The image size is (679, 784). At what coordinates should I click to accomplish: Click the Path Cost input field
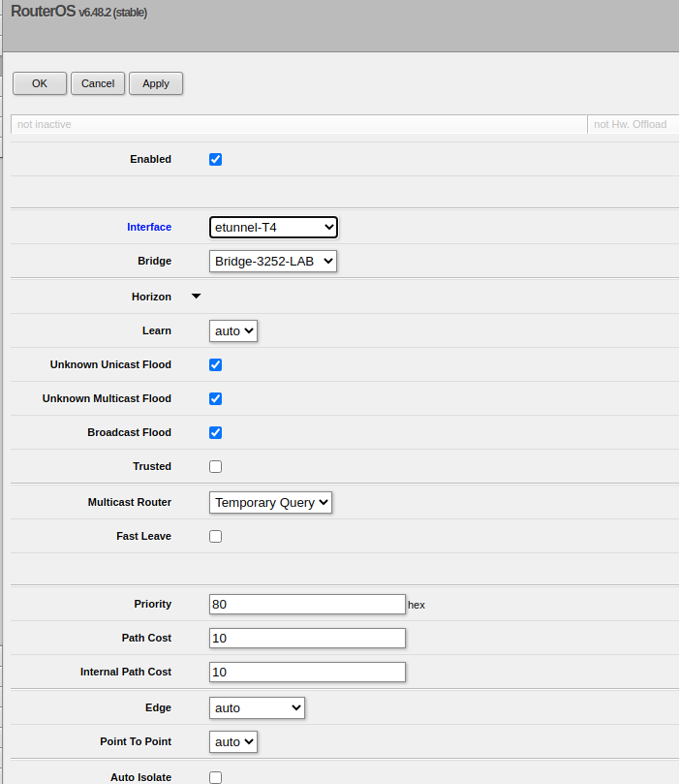tap(307, 638)
